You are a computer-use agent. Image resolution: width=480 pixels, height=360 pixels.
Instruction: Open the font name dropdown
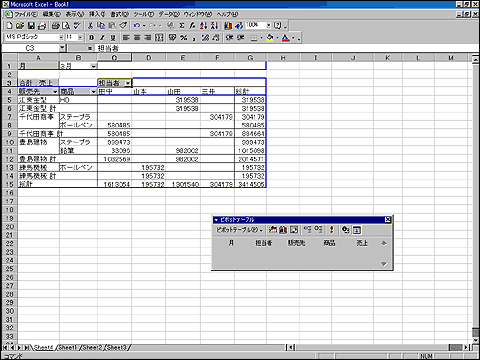coord(61,37)
